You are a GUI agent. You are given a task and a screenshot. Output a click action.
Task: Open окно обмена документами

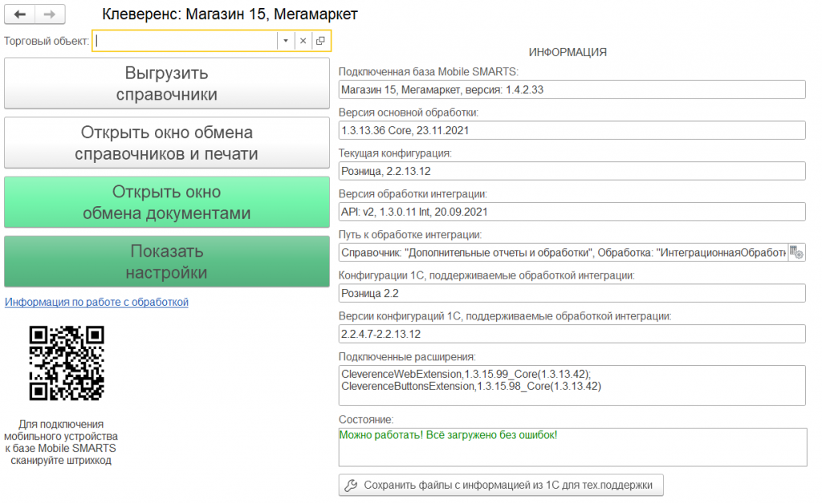click(167, 202)
